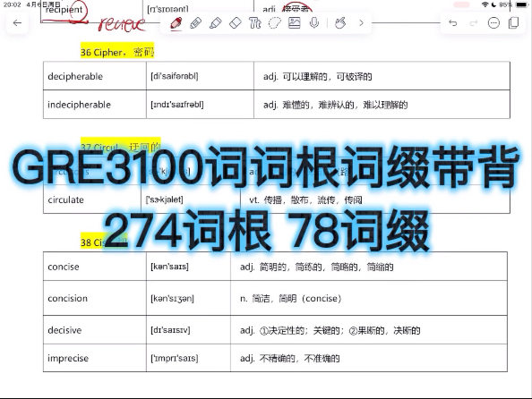The width and height of the screenshot is (532, 399).
Task: Tap the battery status indicator
Action: click(521, 4)
